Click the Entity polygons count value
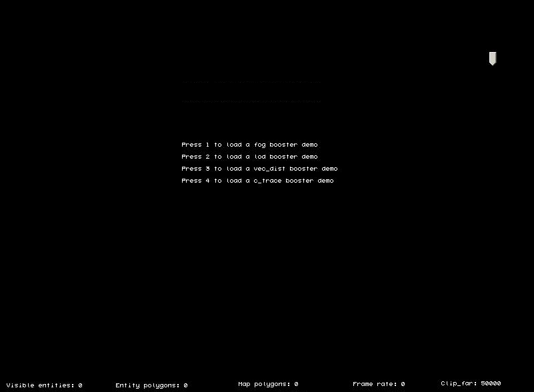Viewport: 534px width, 392px height. (x=185, y=385)
